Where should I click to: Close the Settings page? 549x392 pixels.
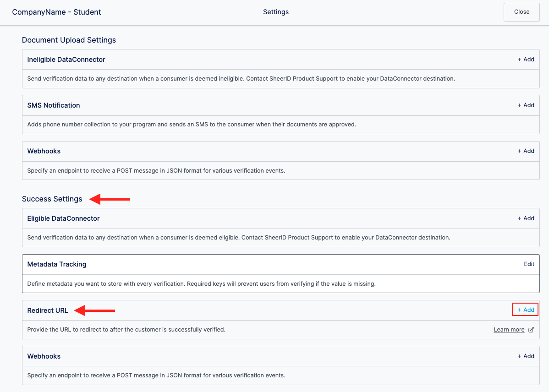point(522,12)
